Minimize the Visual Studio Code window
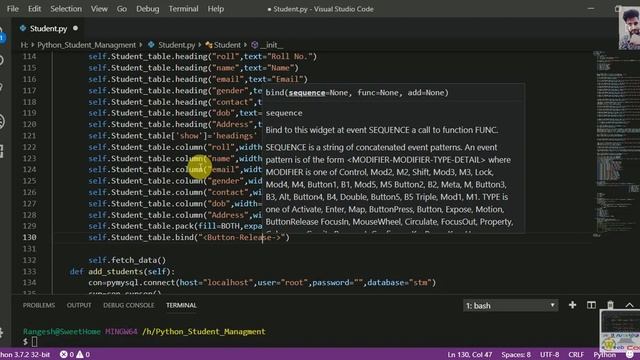This screenshot has height=360, width=640. 591,9
